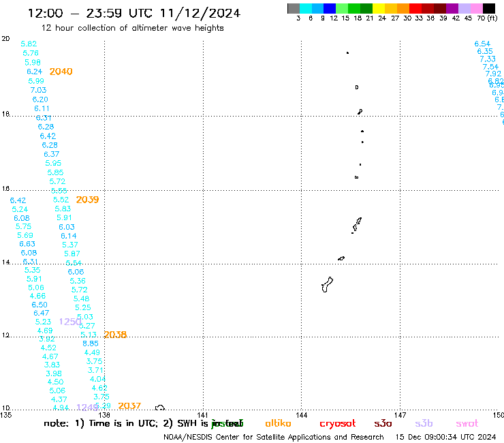The height and width of the screenshot is (443, 504).
Task: Click the longitude axis label 141
Action: (202, 415)
